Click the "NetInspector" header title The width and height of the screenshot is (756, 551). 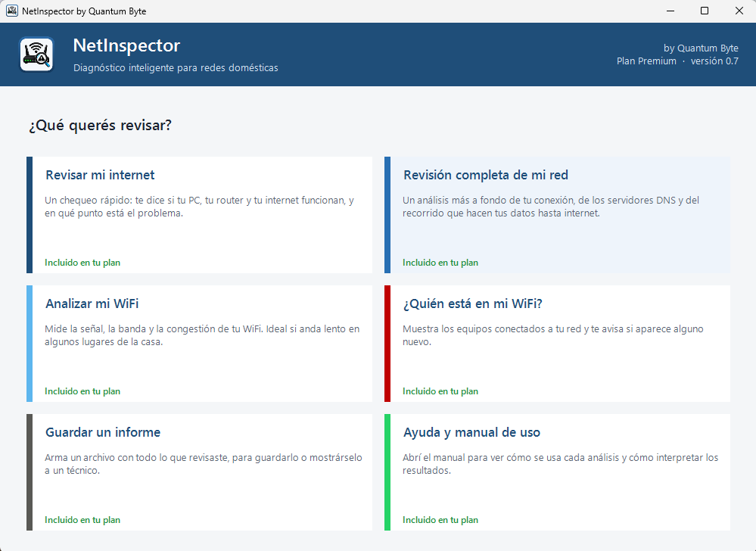point(126,45)
